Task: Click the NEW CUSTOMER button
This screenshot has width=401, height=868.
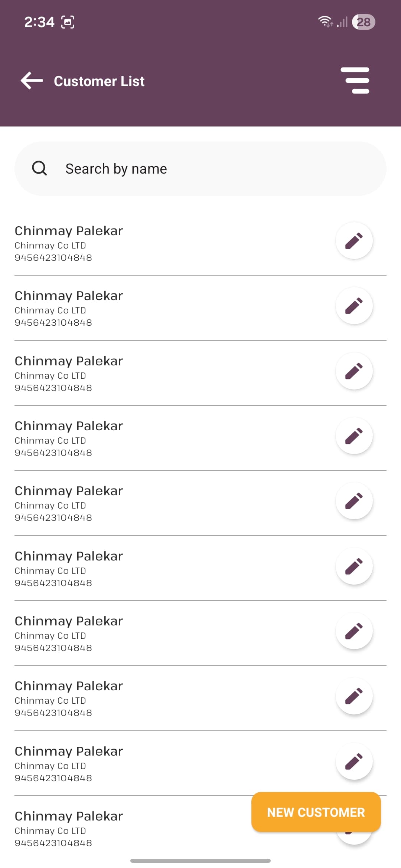Action: pyautogui.click(x=316, y=812)
